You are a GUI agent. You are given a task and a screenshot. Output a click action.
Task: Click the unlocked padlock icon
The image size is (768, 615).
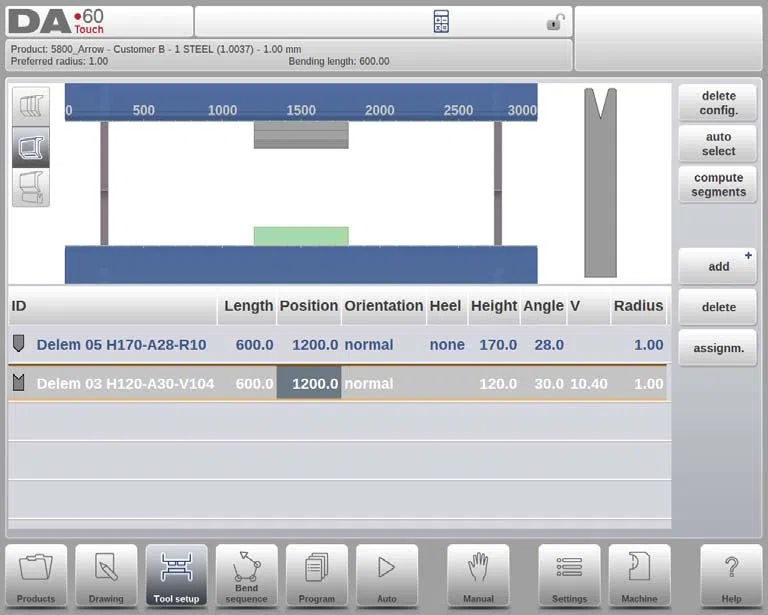pos(555,22)
